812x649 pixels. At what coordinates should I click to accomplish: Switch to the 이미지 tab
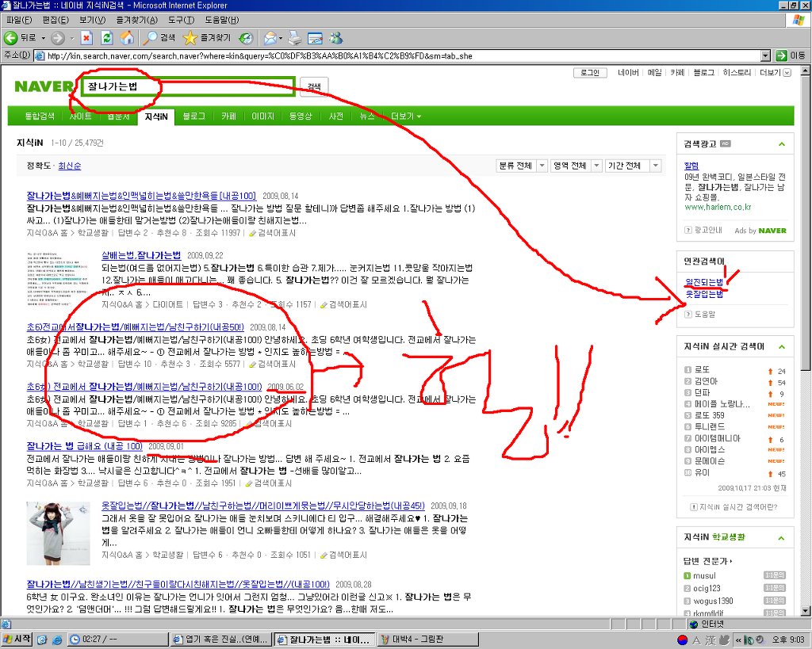tap(262, 116)
